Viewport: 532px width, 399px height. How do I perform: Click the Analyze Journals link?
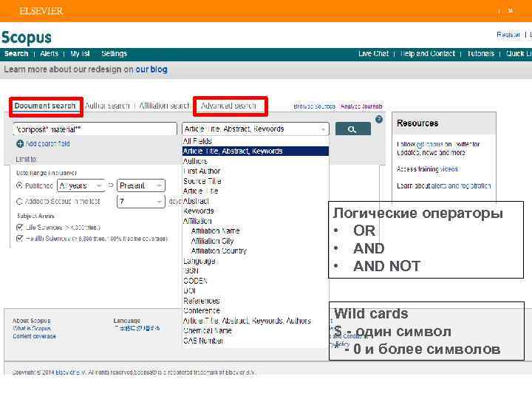(x=361, y=106)
